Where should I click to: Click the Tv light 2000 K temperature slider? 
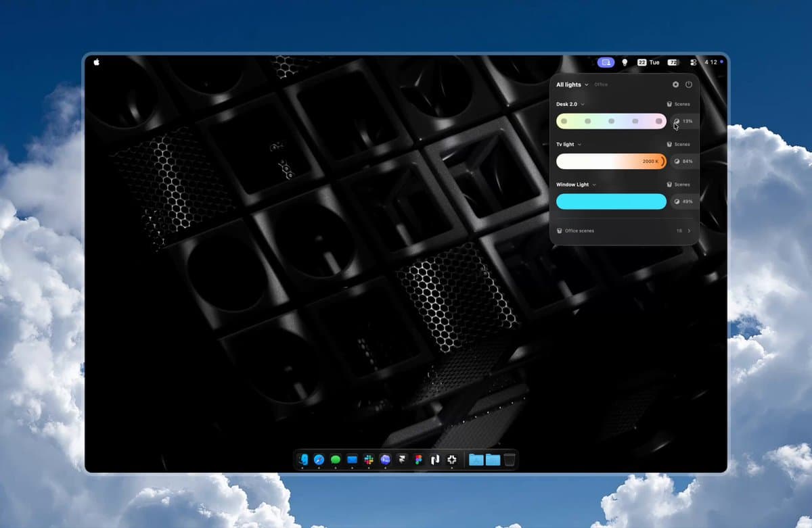[611, 162]
